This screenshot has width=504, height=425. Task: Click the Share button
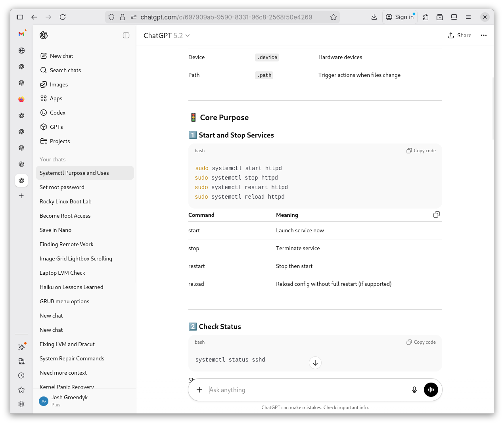[x=459, y=35]
